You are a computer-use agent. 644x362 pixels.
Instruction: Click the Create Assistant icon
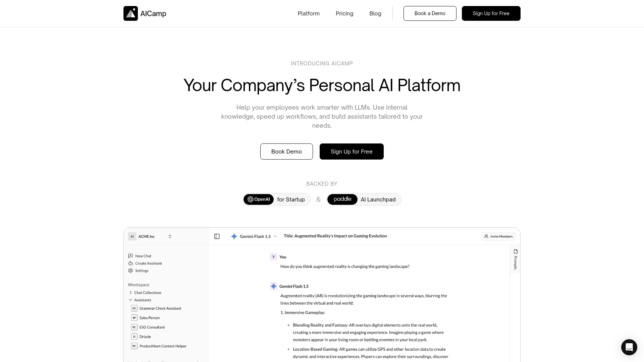[x=130, y=263]
